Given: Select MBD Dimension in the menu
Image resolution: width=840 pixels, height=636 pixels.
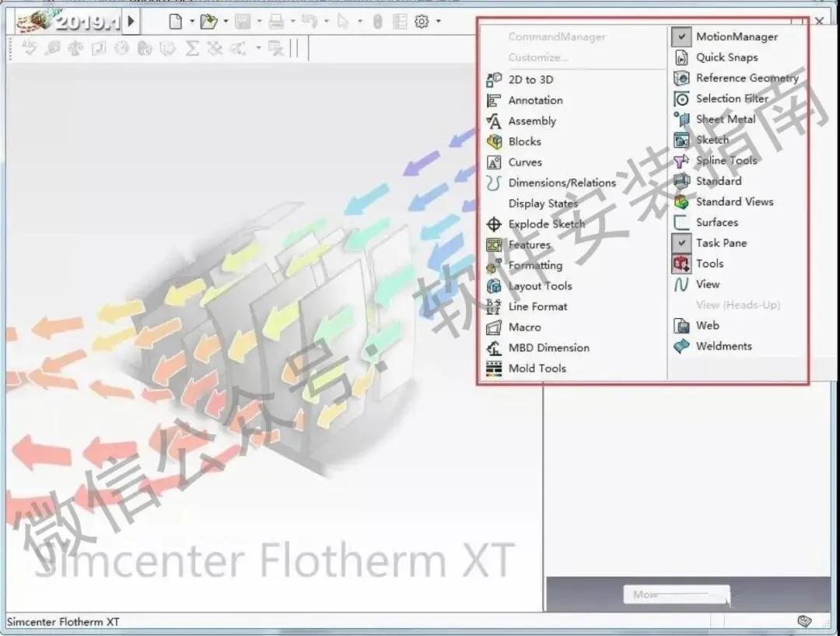Looking at the screenshot, I should click(x=548, y=348).
